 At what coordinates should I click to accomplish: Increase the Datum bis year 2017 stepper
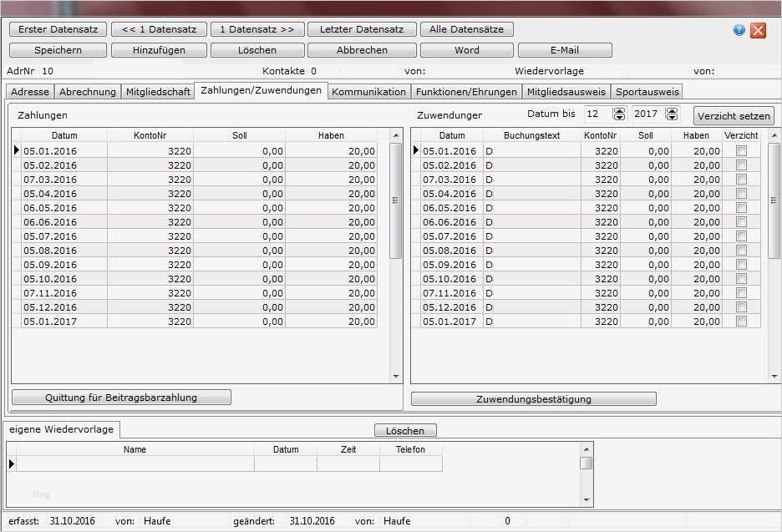(672, 111)
